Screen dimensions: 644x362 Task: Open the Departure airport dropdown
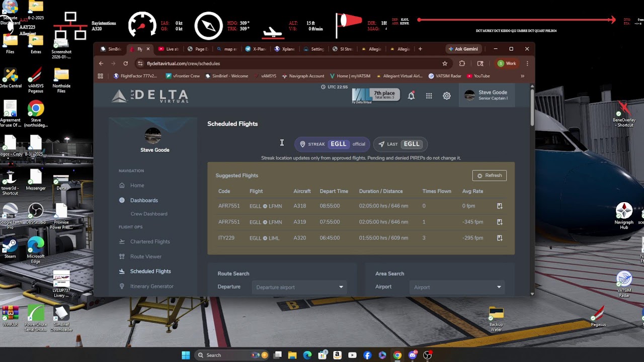[x=299, y=287]
